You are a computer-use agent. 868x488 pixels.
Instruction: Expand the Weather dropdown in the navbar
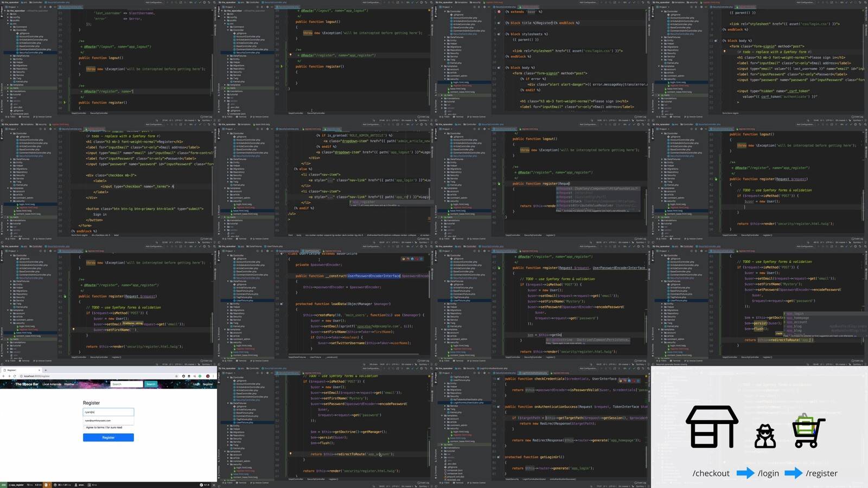(70, 384)
